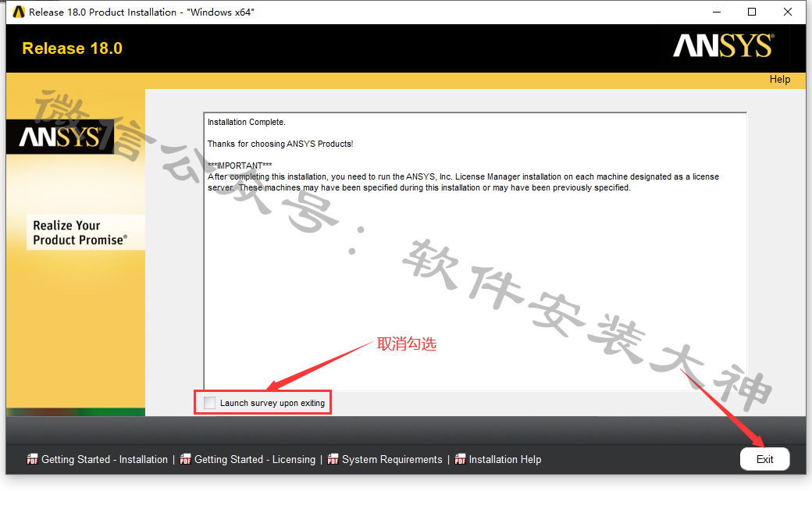Click PDF icon beside Getting Started - Licensing
The image size is (812, 520).
click(185, 459)
